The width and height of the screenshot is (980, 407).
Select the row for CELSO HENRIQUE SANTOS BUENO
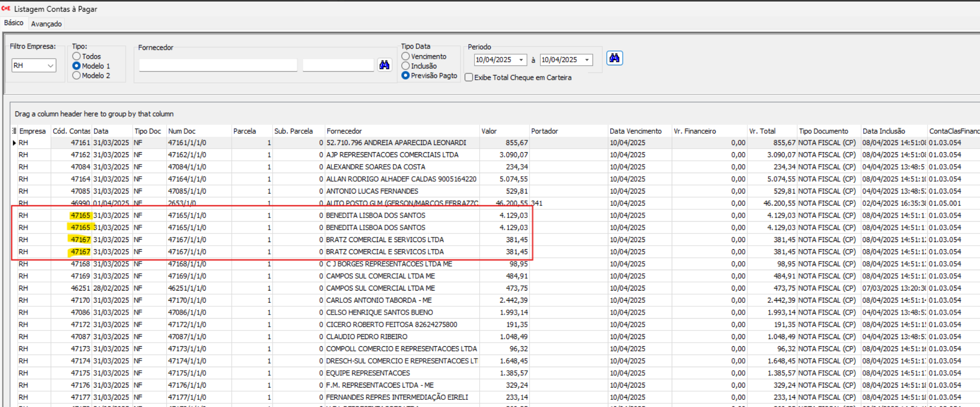(379, 313)
